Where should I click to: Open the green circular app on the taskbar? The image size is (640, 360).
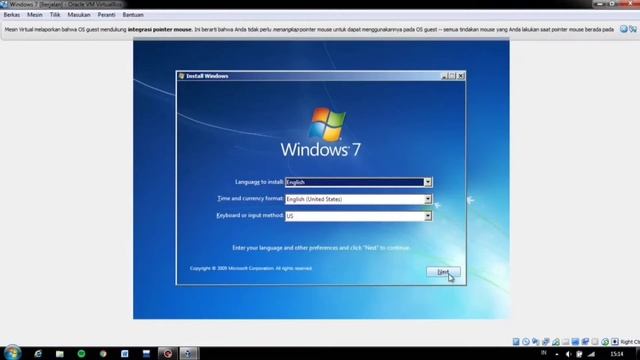pos(81,353)
